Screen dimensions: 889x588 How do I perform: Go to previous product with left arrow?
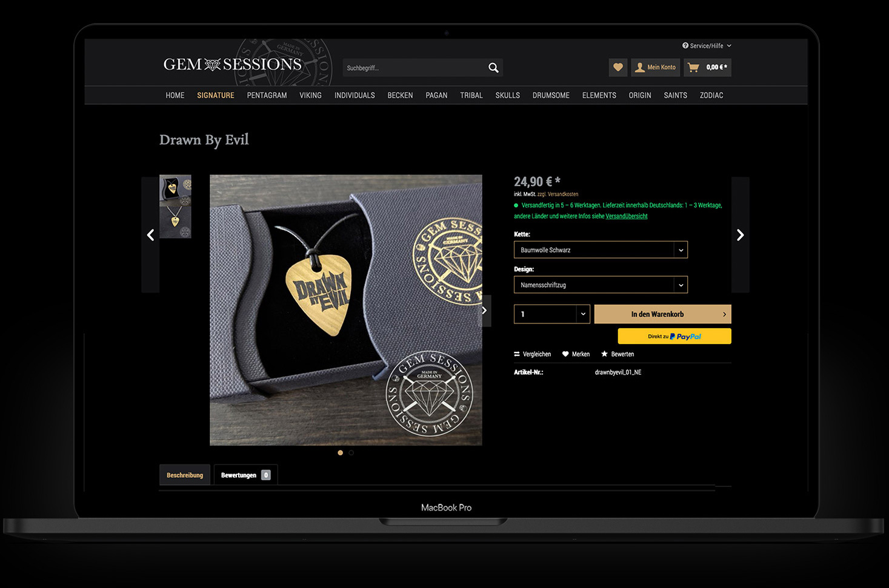pos(150,235)
